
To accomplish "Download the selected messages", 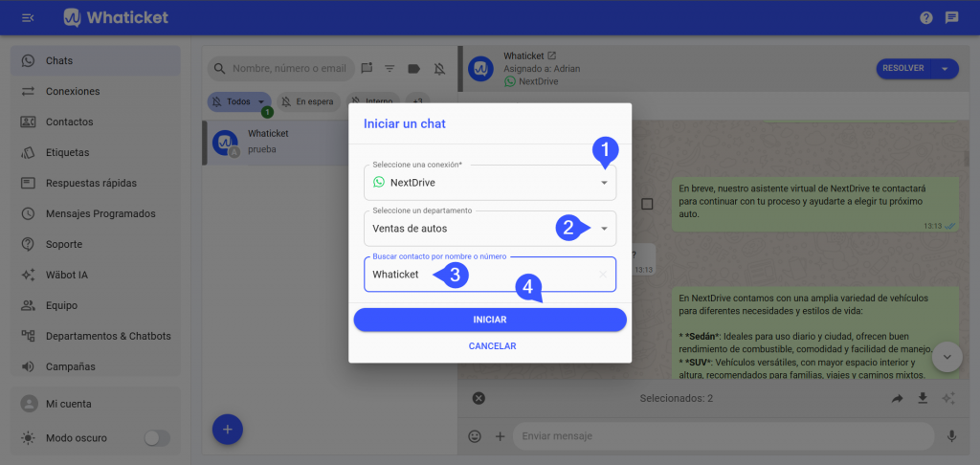I will [x=923, y=398].
